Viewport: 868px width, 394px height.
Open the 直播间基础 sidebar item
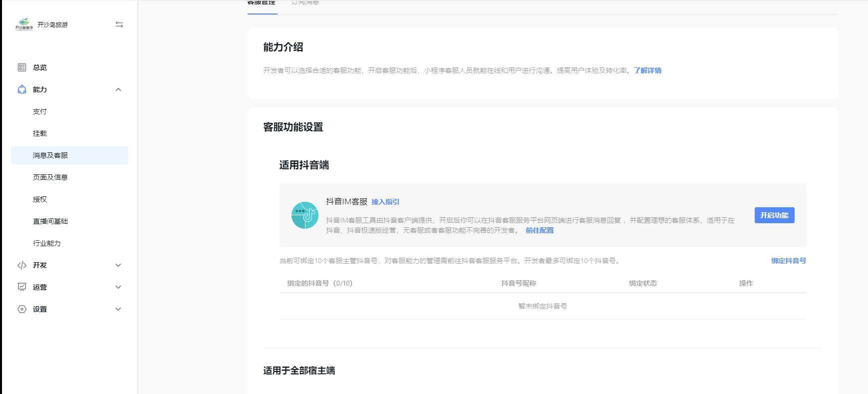(x=50, y=221)
